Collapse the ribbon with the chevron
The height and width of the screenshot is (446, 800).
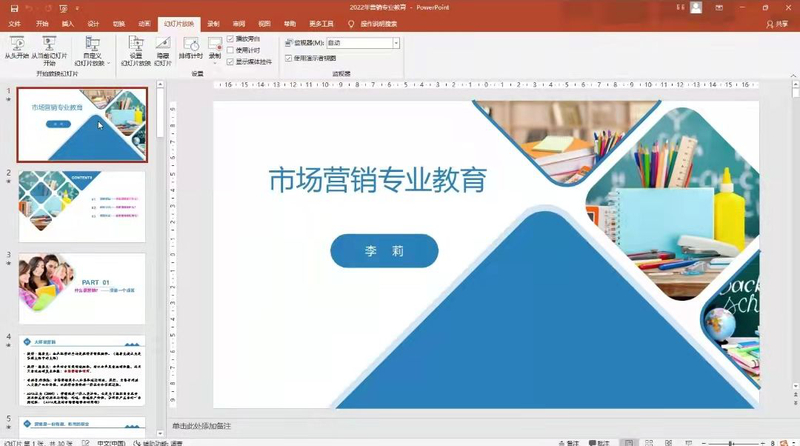(x=793, y=76)
